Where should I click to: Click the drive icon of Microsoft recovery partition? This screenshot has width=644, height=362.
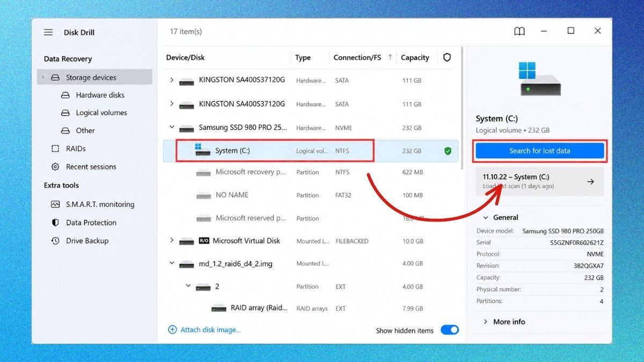click(x=203, y=173)
